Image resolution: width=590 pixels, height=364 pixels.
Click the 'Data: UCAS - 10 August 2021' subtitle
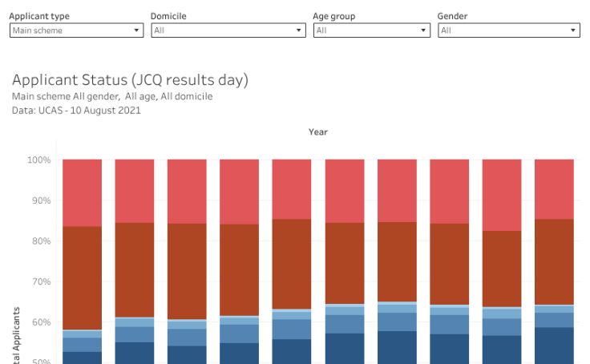(x=77, y=111)
